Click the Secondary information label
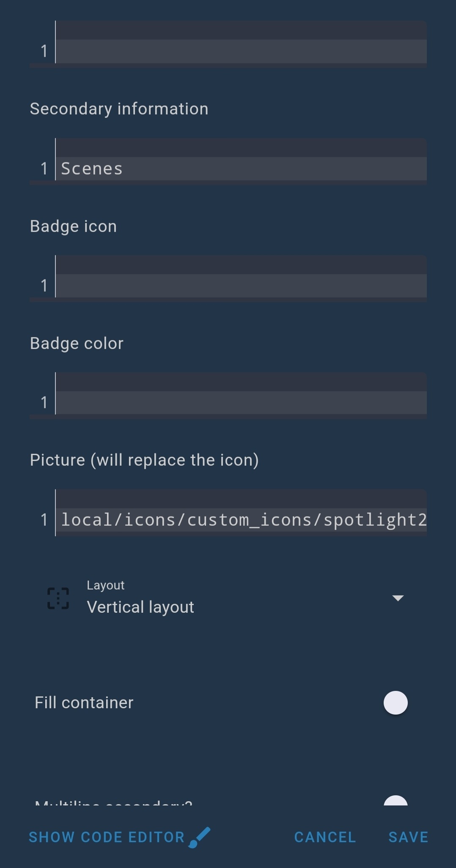The width and height of the screenshot is (456, 868). tap(119, 109)
